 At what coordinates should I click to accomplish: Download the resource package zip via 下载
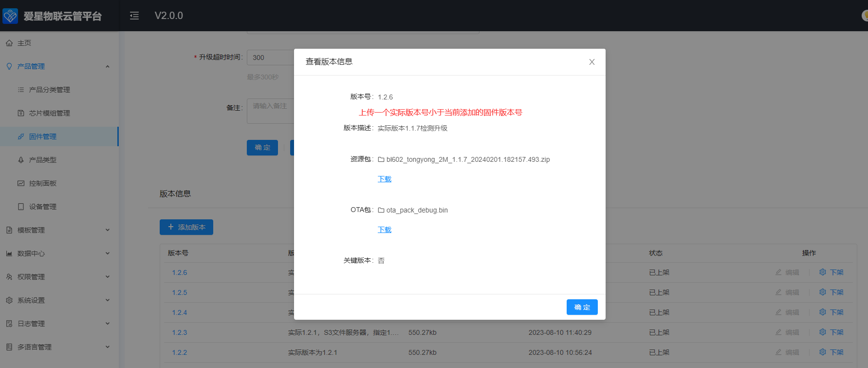tap(385, 179)
